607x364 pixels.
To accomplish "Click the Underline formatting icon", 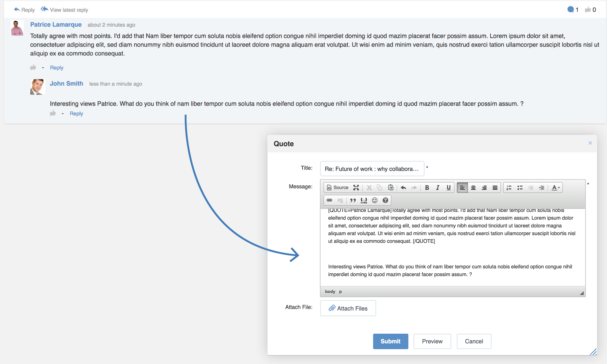I will click(448, 187).
